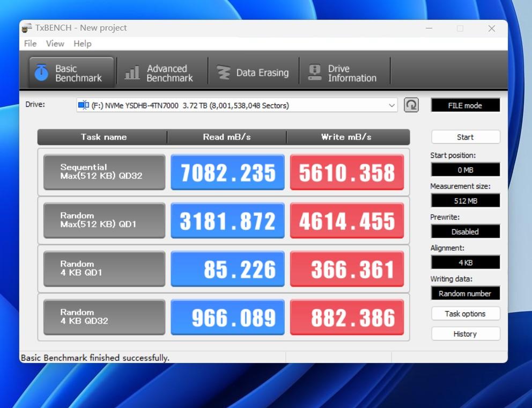Expand the Drive selection dropdown arrow

click(x=391, y=106)
